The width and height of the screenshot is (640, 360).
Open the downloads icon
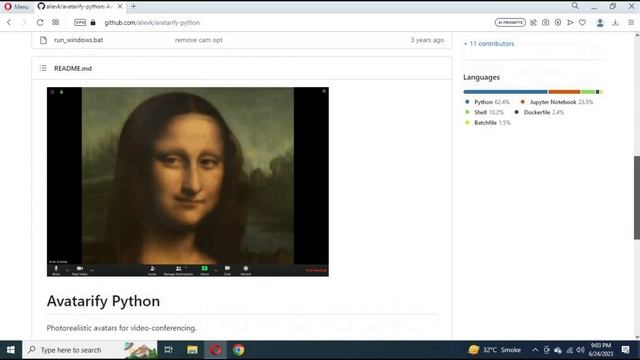(x=616, y=22)
